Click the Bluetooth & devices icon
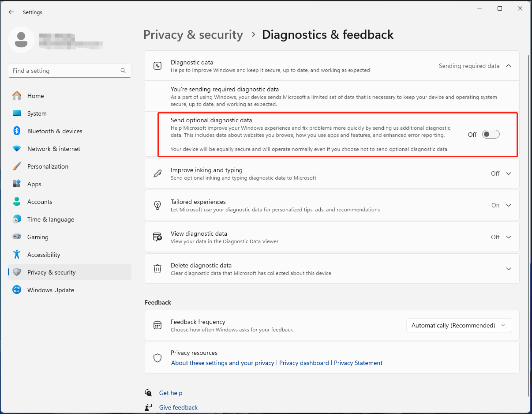532x414 pixels. coord(18,131)
